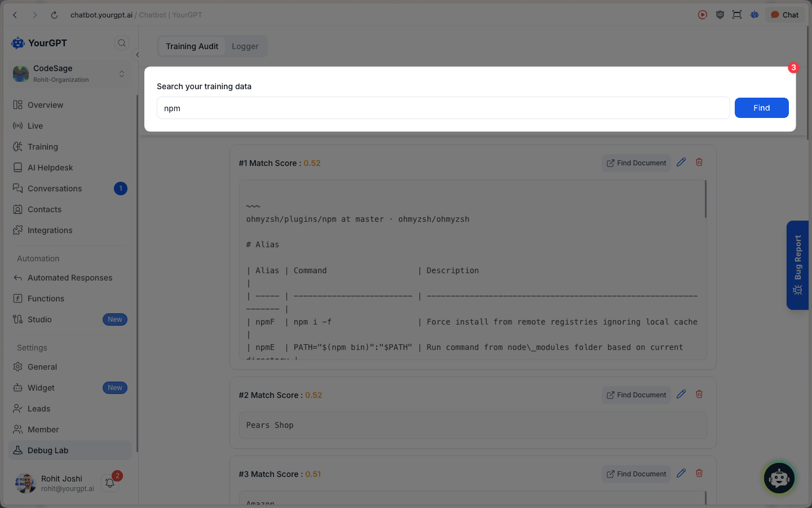Open Find Document for match #3
The width and height of the screenshot is (812, 508).
pyautogui.click(x=636, y=474)
